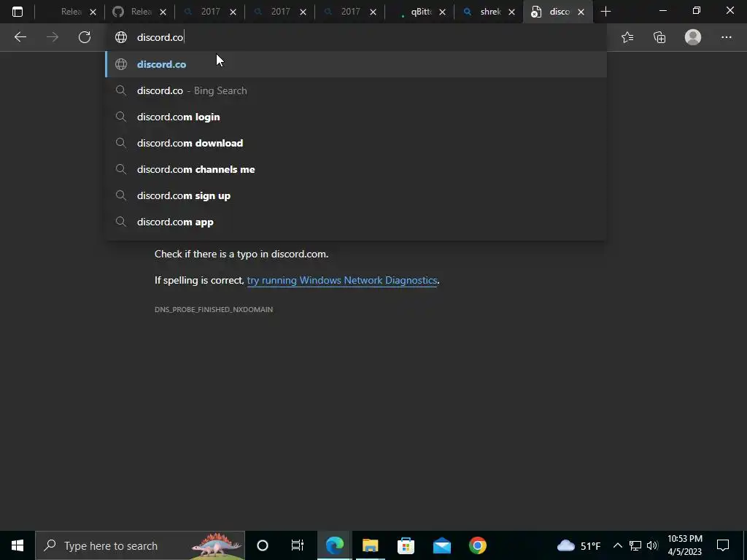The width and height of the screenshot is (747, 560).
Task: Open Microsoft Store from taskbar
Action: click(406, 545)
